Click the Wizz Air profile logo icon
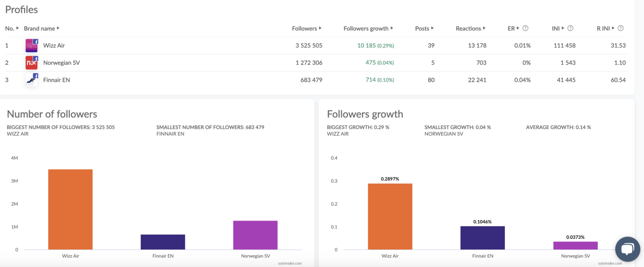 coord(31,45)
